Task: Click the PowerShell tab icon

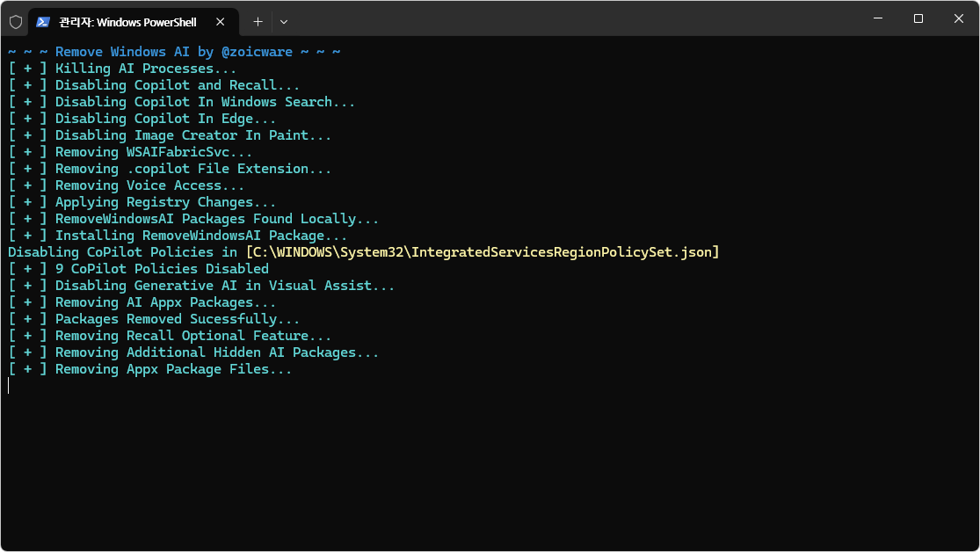Action: (x=42, y=22)
